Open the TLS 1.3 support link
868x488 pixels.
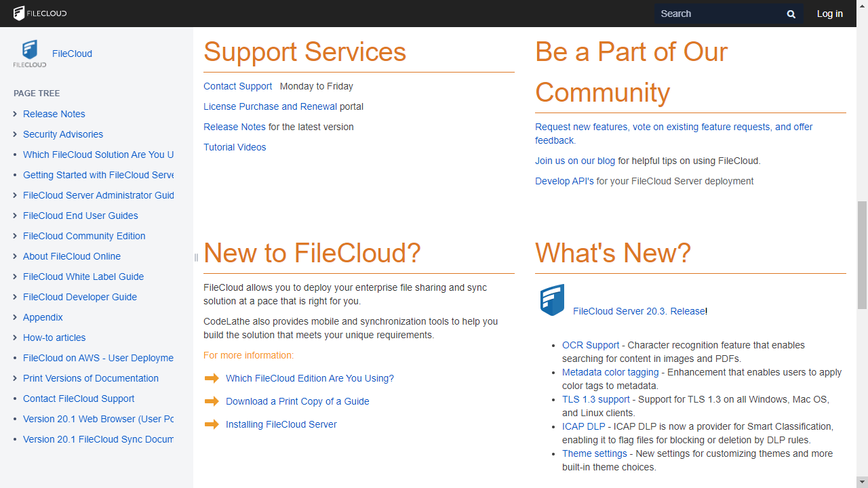click(596, 399)
